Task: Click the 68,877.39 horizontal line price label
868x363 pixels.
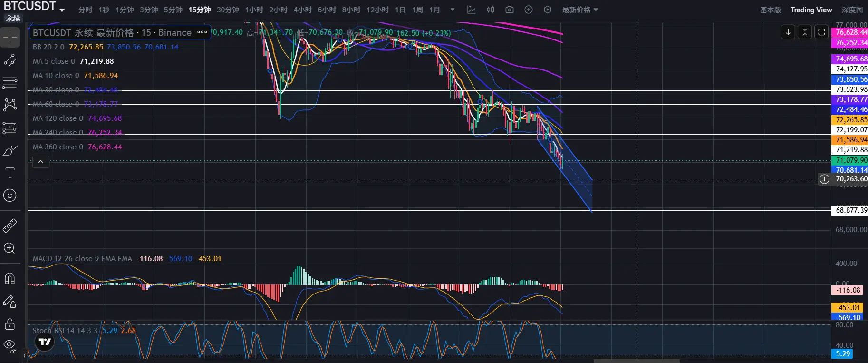Action: click(850, 210)
